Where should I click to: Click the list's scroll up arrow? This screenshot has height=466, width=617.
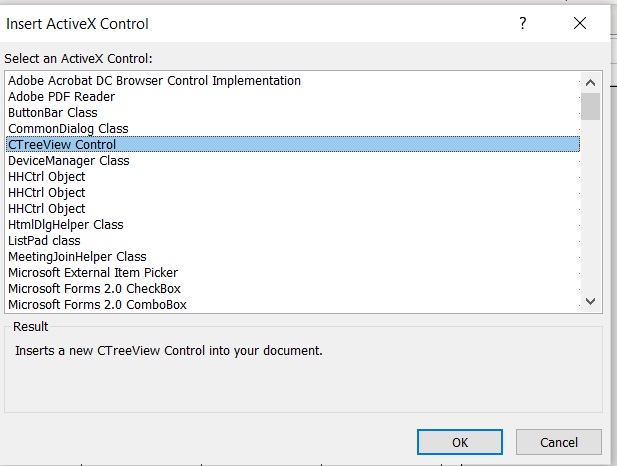click(590, 83)
